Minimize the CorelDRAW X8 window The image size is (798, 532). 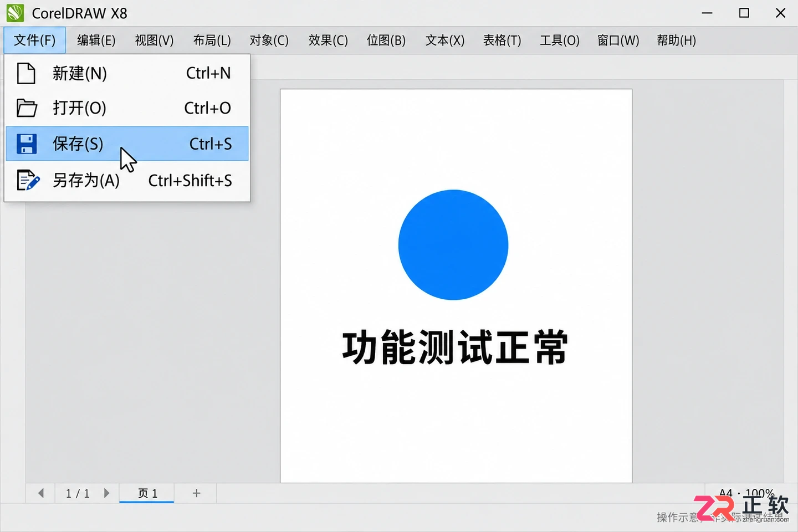click(707, 13)
